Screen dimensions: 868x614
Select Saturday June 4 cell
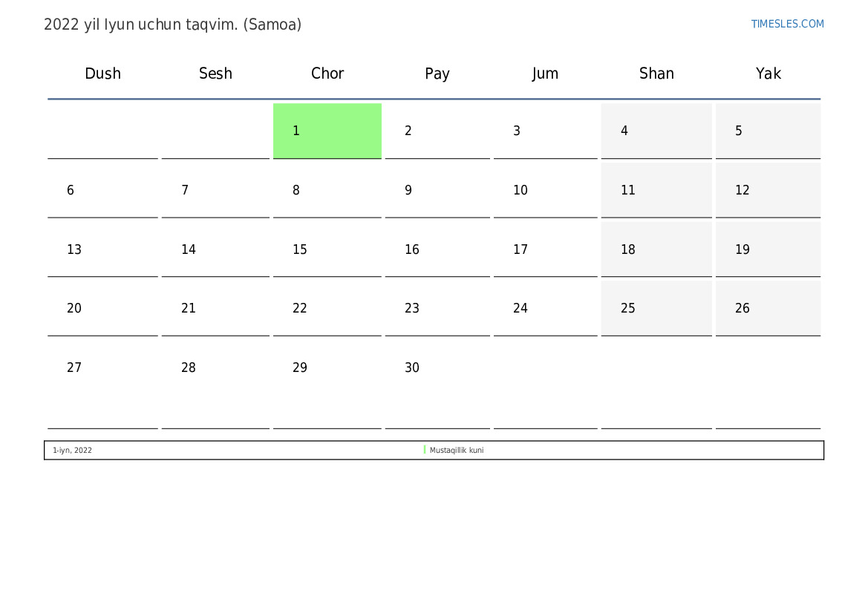tap(656, 131)
